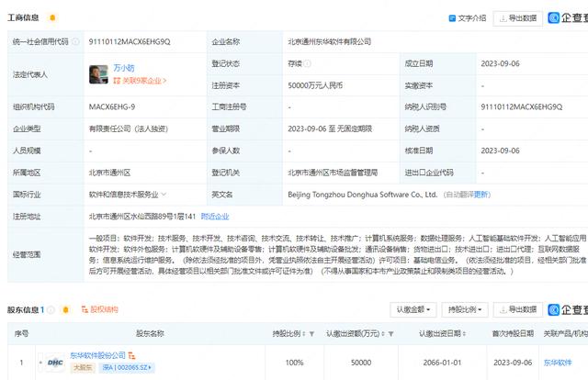Click filter funnel in 持股比例 column header
Screen dimensions: 588x380
311,333
